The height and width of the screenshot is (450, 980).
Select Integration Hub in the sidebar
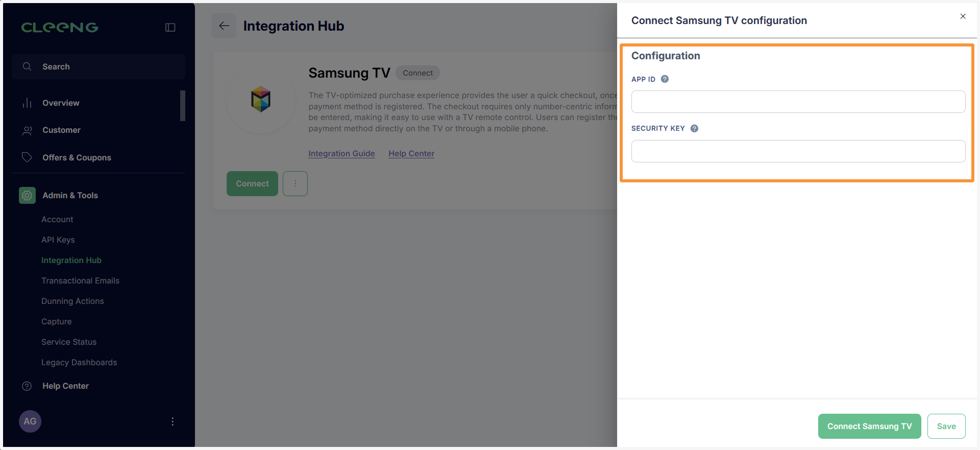71,260
